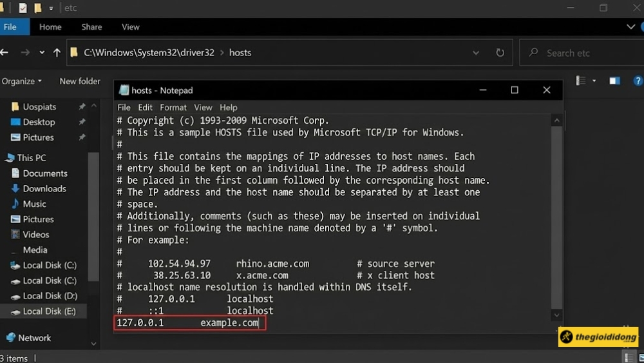This screenshot has height=363, width=644.
Task: Open Videos folder in navigation pane
Action: (35, 235)
